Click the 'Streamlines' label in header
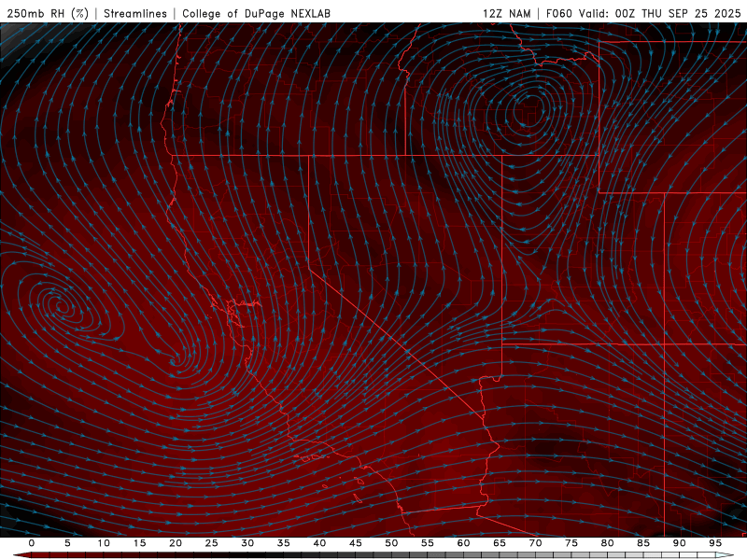 coord(135,13)
